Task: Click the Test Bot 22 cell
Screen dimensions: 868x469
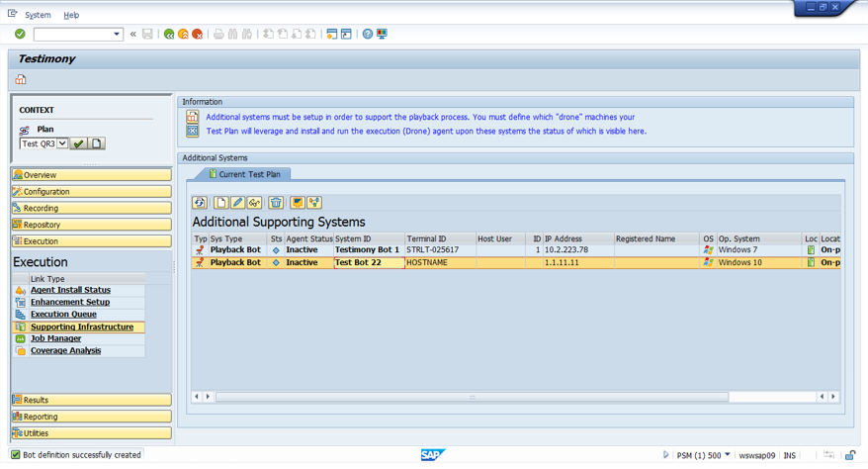Action: coord(369,262)
